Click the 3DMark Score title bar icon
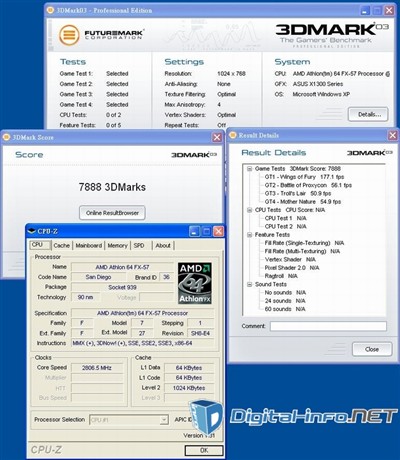 pos(6,137)
